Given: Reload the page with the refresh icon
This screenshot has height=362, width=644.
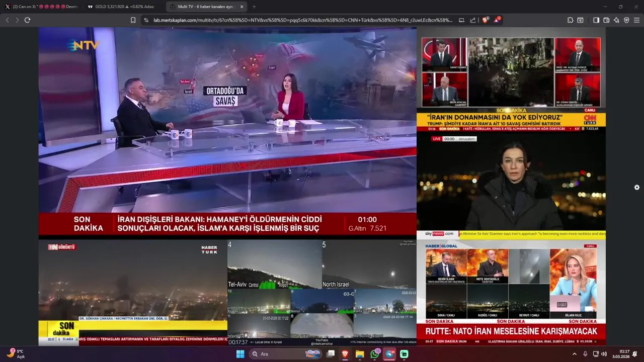Looking at the screenshot, I should [x=27, y=20].
